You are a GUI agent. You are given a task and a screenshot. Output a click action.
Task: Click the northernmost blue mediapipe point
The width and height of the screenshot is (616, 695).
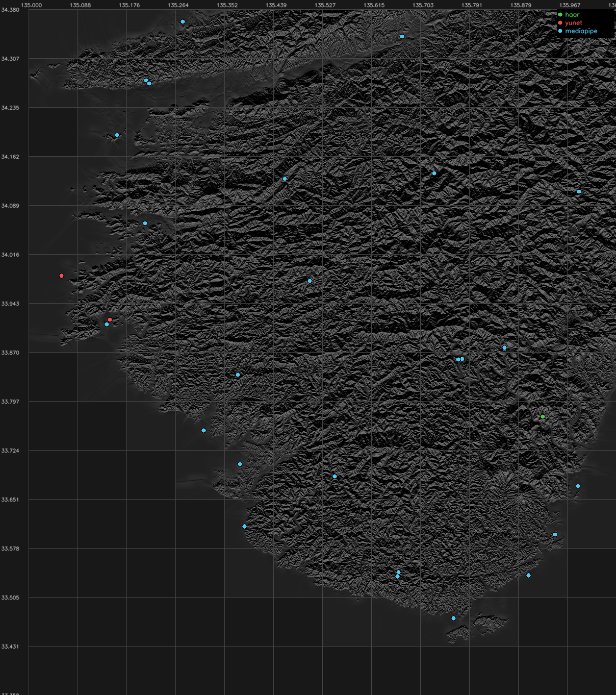(x=183, y=22)
